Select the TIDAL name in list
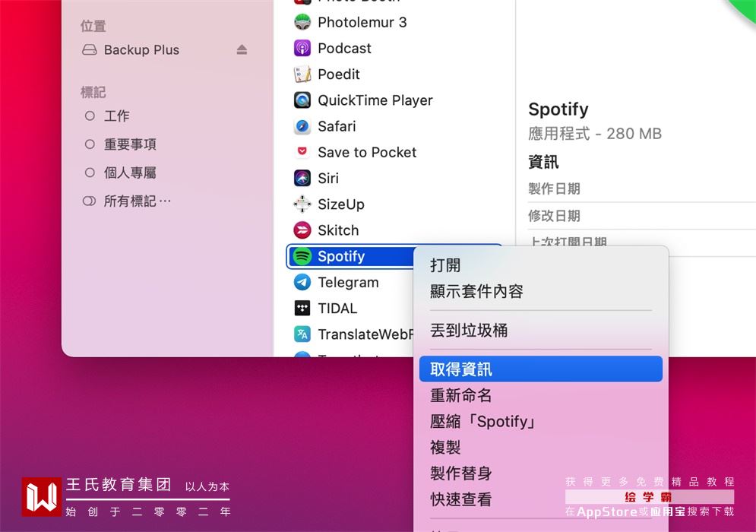 337,309
